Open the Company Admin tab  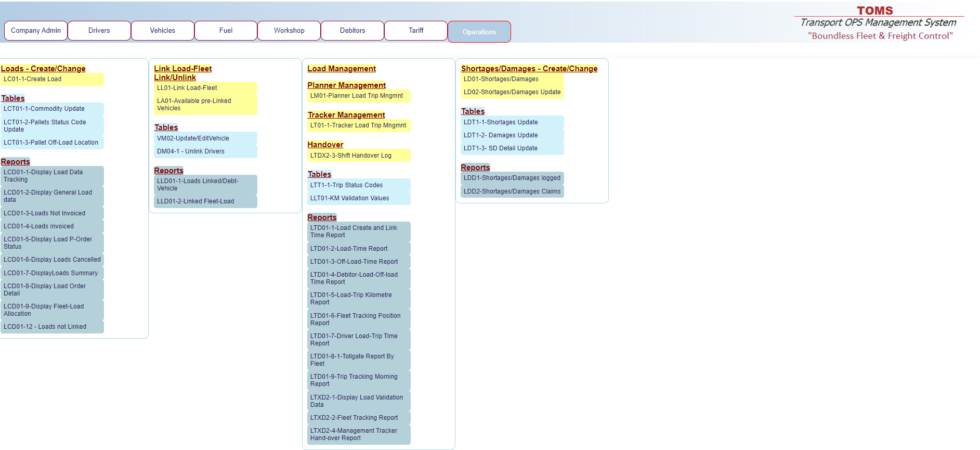(36, 31)
